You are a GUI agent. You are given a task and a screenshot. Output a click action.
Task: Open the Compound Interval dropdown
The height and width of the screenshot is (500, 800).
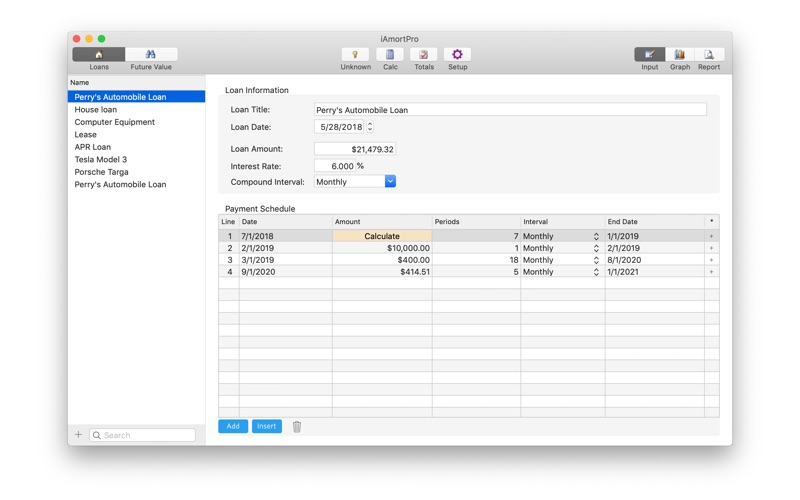[x=390, y=182]
